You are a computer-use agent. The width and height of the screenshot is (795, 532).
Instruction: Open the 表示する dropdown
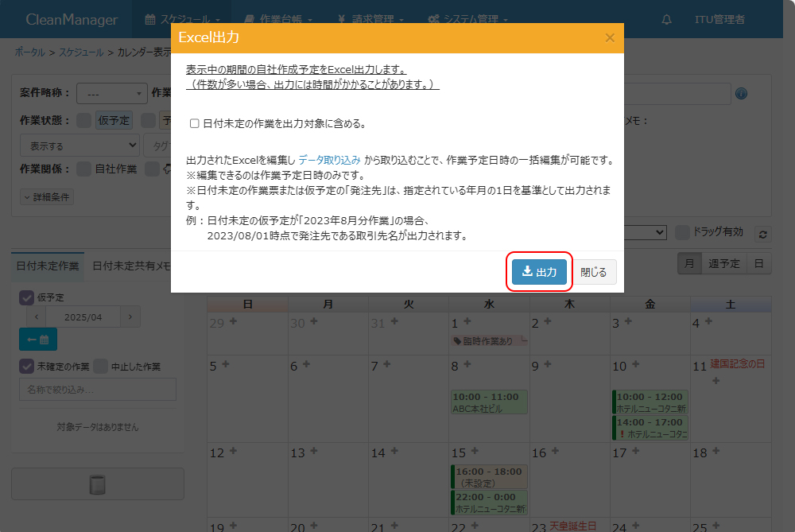[79, 146]
